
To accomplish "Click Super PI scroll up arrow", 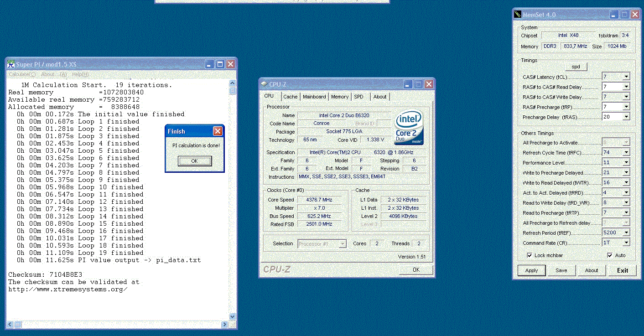I will point(233,84).
